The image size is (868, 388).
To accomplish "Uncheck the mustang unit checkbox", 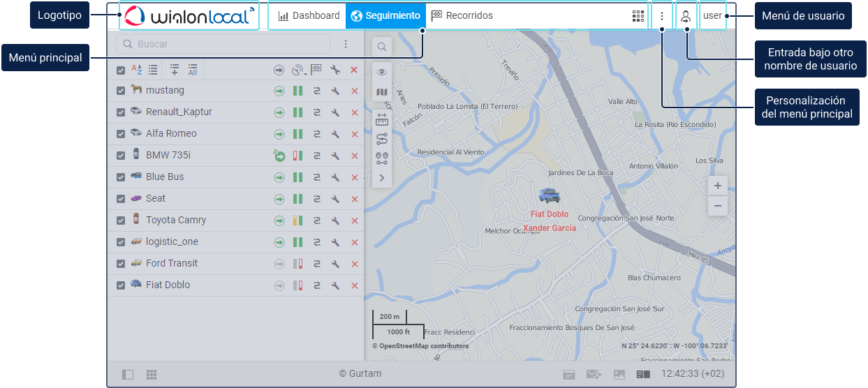I will point(121,91).
